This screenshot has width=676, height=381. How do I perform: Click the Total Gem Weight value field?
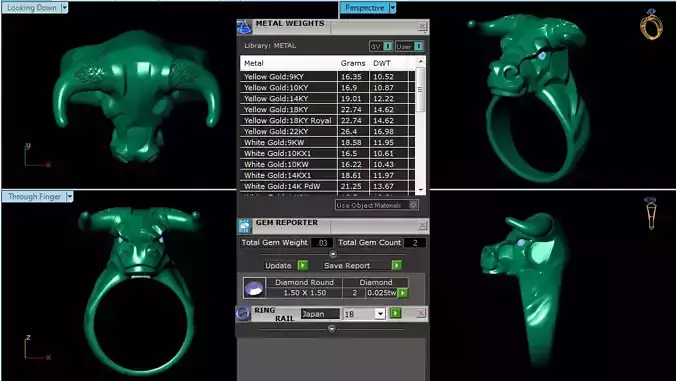coord(322,243)
